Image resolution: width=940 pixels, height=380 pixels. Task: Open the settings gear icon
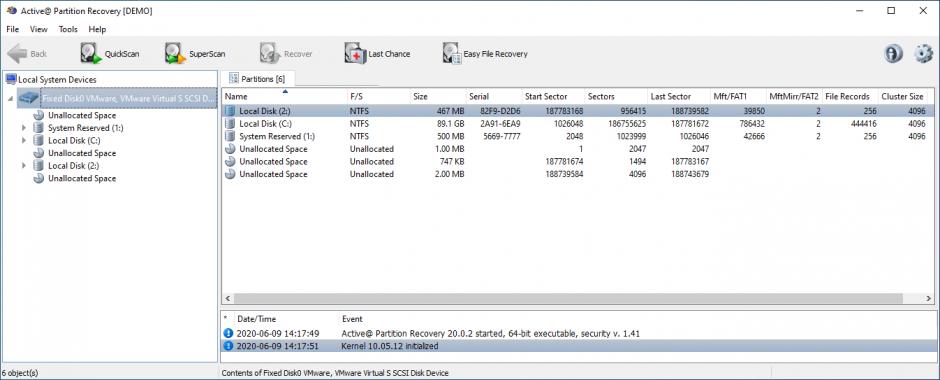923,53
